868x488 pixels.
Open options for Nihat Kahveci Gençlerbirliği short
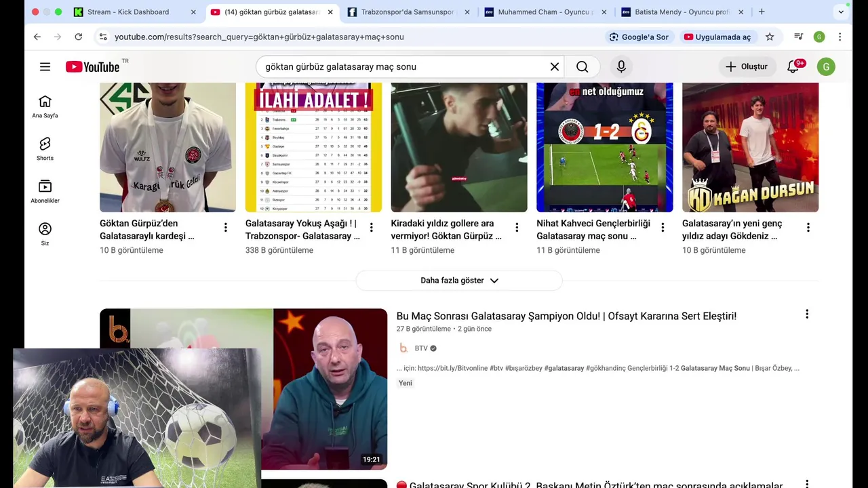click(663, 228)
